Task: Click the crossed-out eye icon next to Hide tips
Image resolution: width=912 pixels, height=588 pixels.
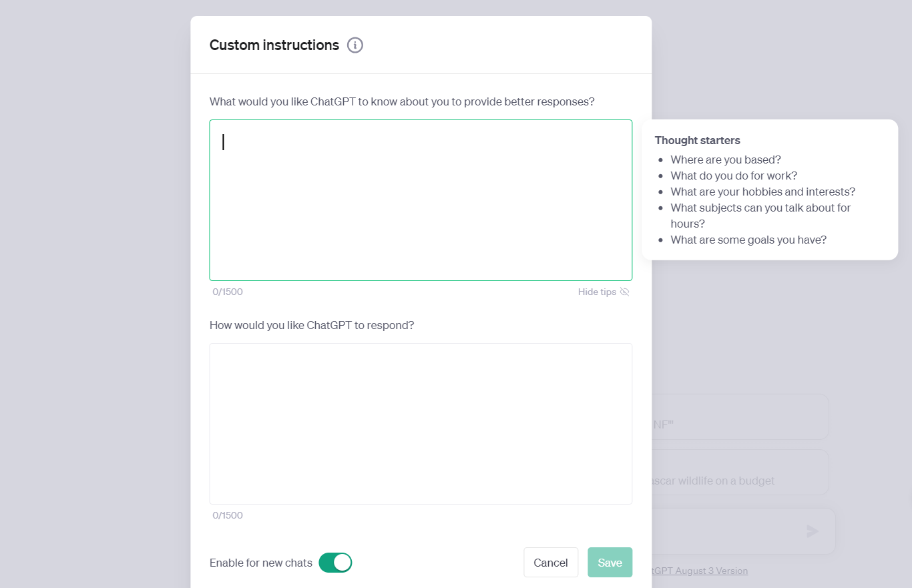Action: [x=625, y=292]
